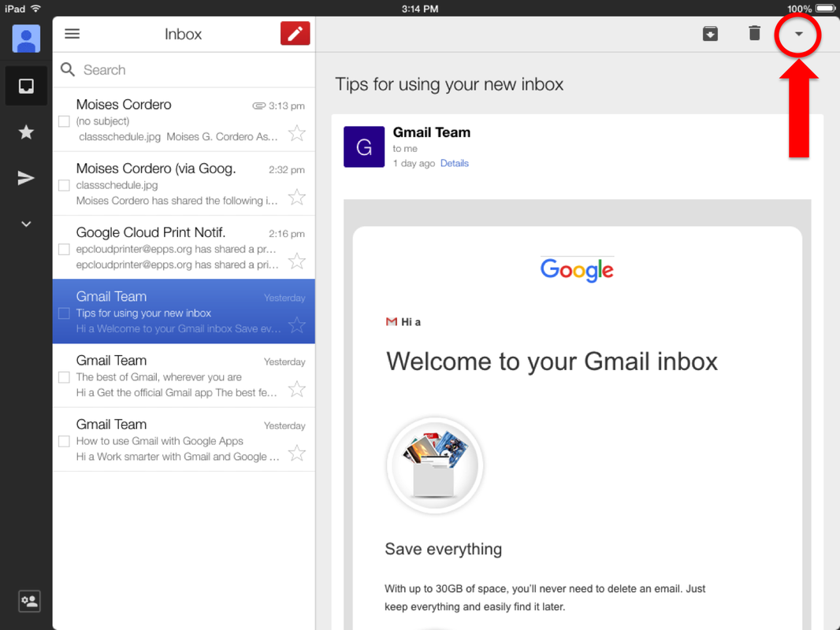Viewport: 840px width, 630px height.
Task: Open the profile avatar at the top left
Action: (25, 38)
